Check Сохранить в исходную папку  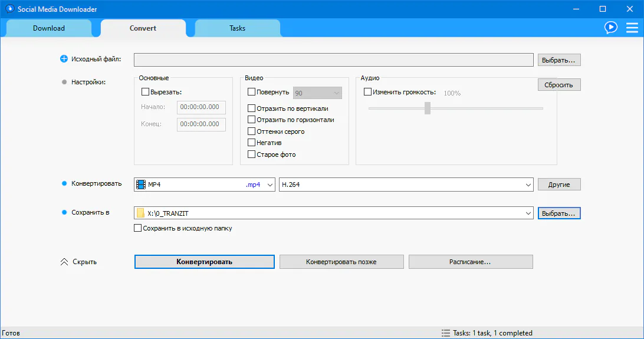[138, 228]
